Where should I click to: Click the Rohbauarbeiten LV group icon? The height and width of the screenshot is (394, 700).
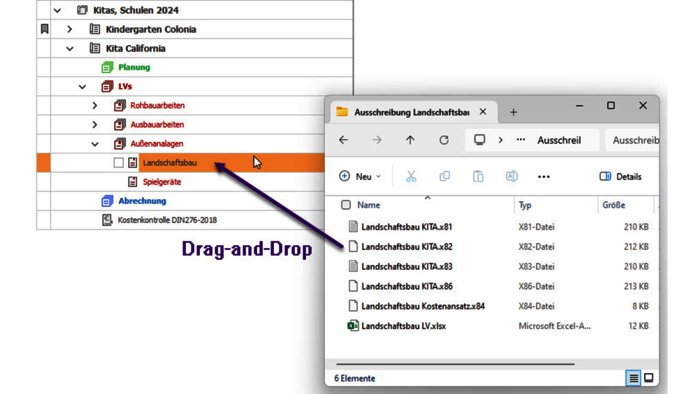(x=119, y=105)
